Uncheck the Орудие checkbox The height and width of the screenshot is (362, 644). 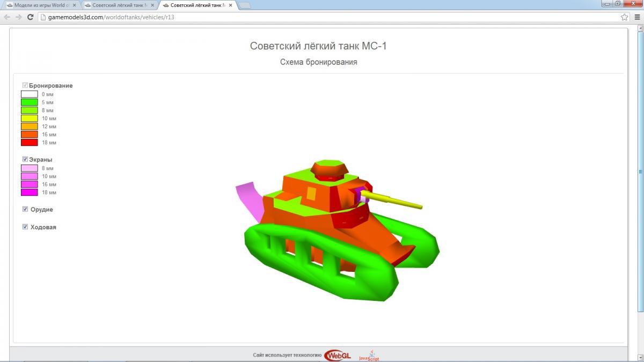[25, 209]
